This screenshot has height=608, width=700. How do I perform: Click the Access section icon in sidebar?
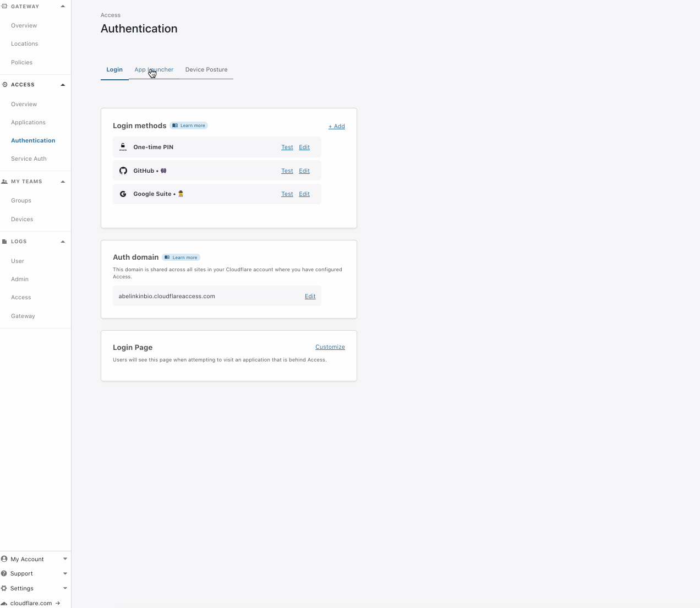(4, 84)
